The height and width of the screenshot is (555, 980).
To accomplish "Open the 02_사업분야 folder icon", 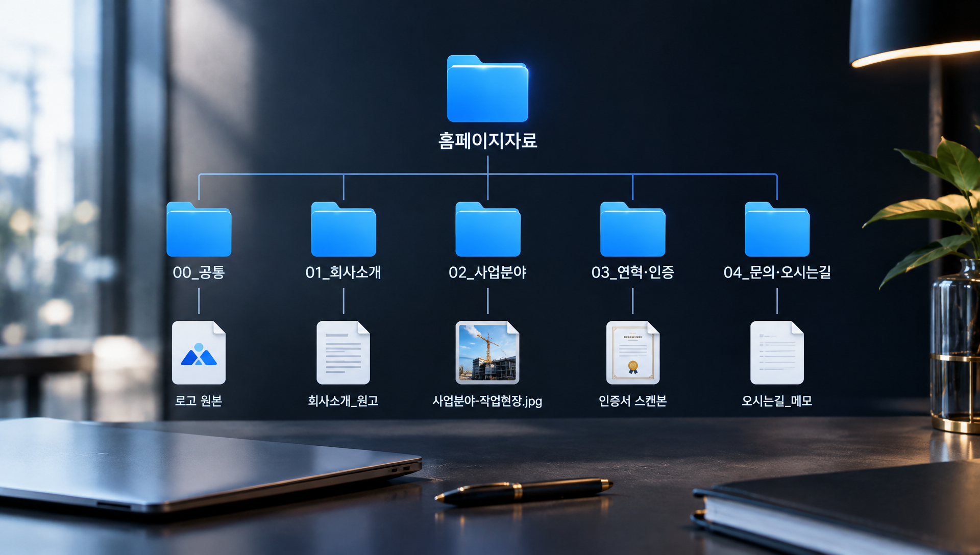I will pos(488,229).
